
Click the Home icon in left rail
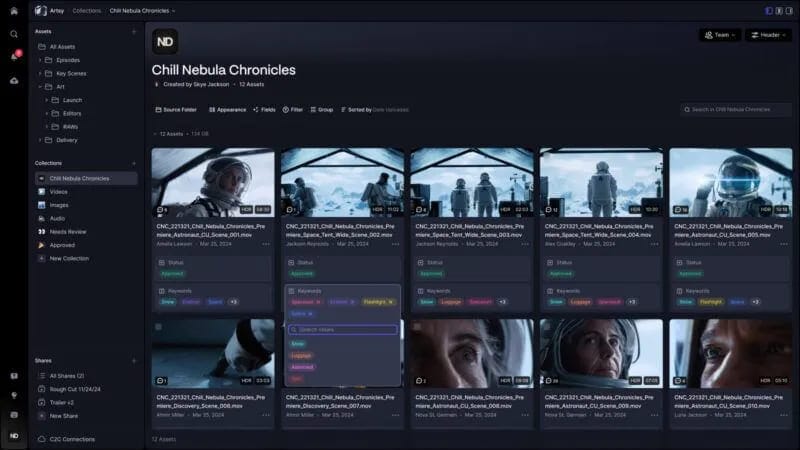[x=14, y=11]
